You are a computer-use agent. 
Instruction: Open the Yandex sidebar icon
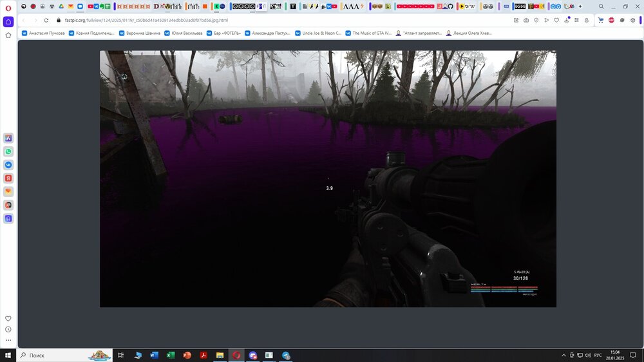tap(8, 178)
